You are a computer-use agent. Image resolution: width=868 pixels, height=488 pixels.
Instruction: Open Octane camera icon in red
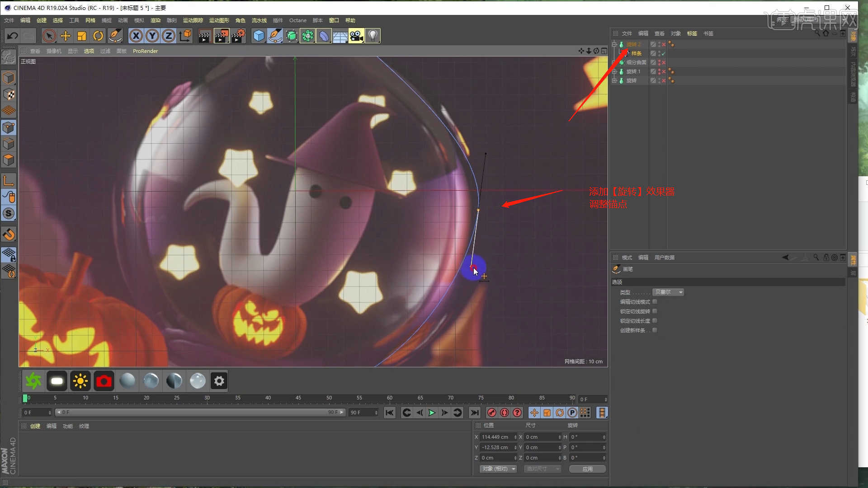click(x=104, y=381)
